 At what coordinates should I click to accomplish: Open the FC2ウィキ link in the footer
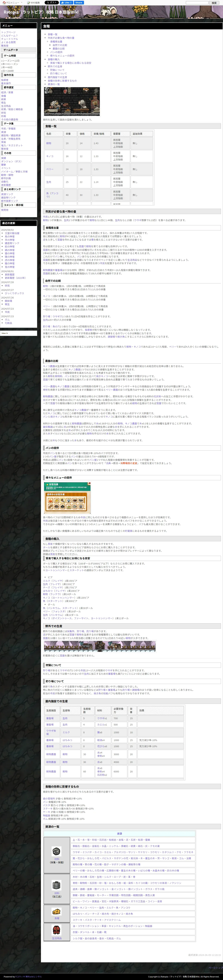click(x=21, y=977)
